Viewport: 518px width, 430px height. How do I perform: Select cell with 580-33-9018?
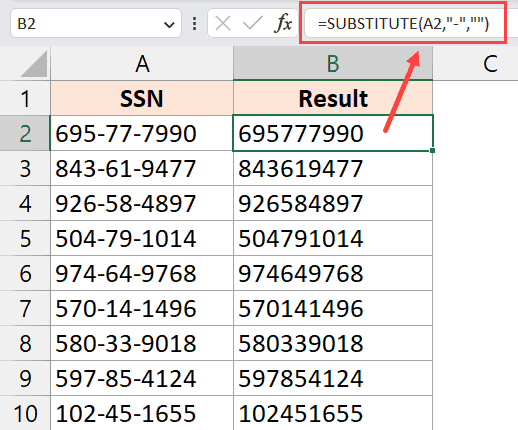coord(142,343)
